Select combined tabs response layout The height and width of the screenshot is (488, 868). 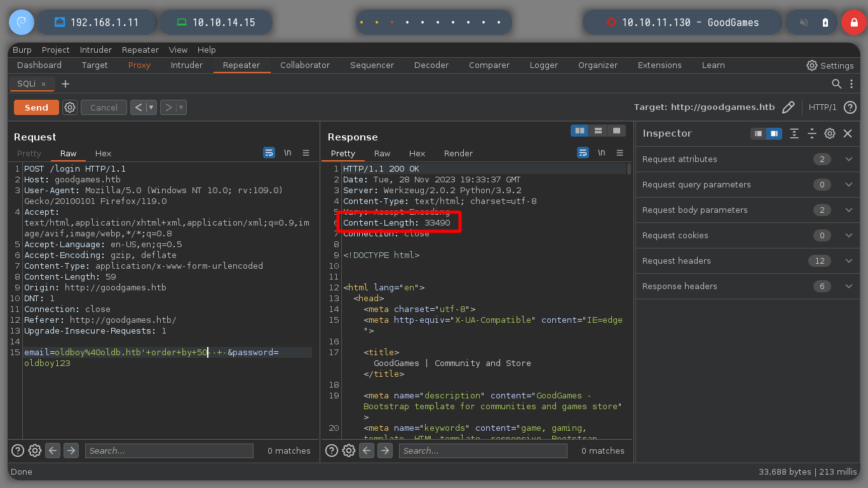click(616, 130)
